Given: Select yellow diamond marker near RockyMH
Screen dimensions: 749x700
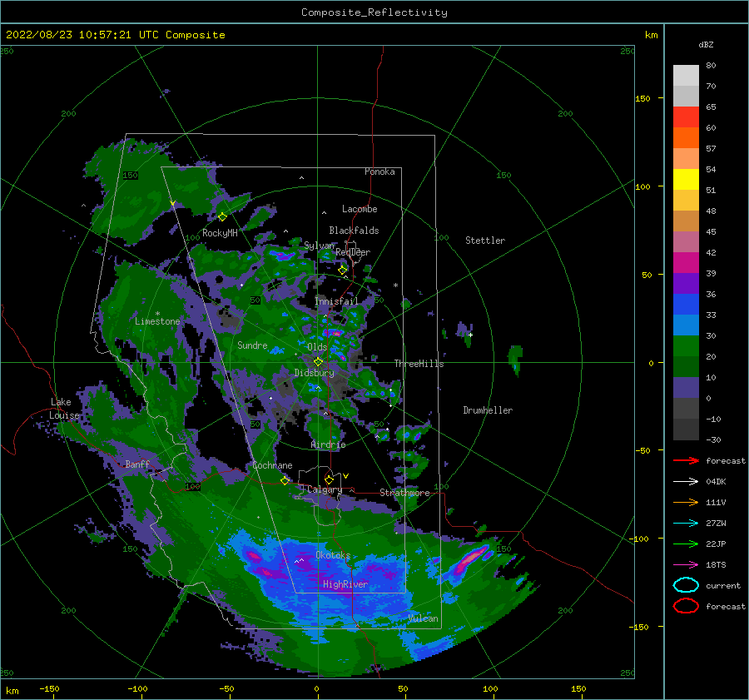Looking at the screenshot, I should [222, 217].
